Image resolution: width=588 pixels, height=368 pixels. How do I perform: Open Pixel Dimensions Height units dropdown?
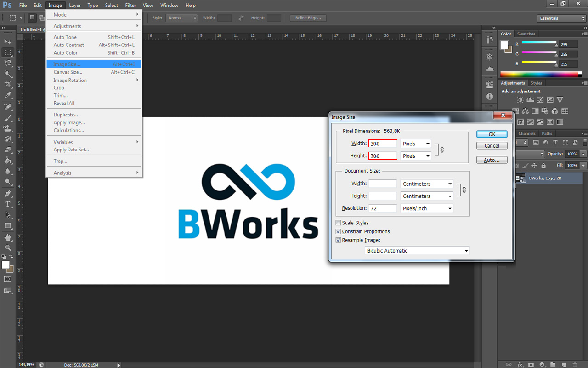pyautogui.click(x=416, y=156)
